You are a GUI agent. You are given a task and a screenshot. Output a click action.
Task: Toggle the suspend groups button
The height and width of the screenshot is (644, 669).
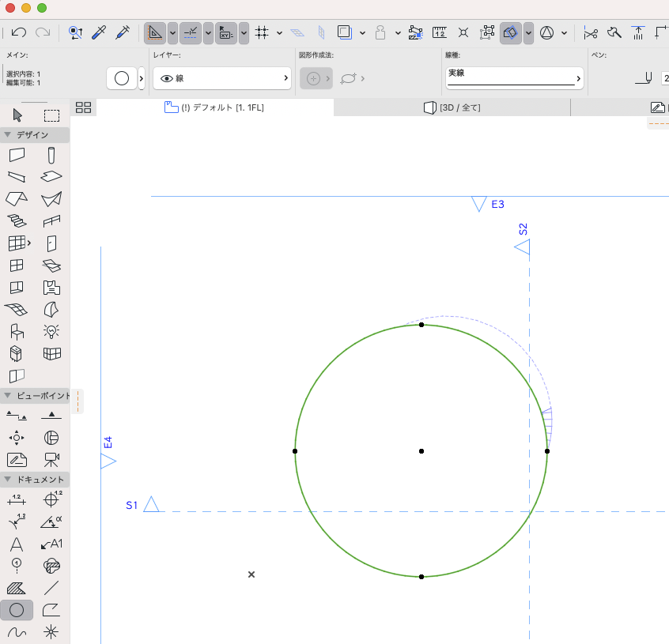coord(487,32)
